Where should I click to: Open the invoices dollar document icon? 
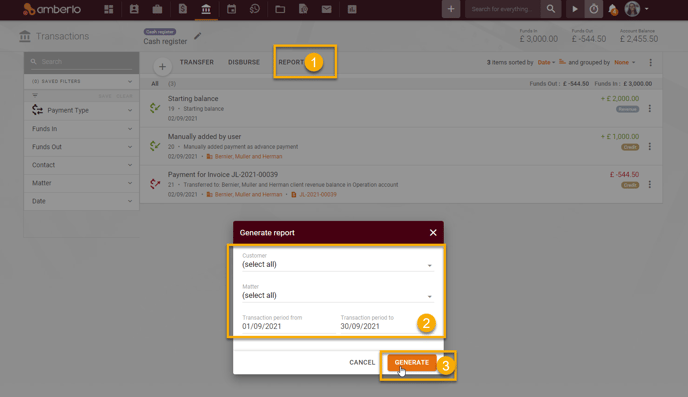point(183,9)
